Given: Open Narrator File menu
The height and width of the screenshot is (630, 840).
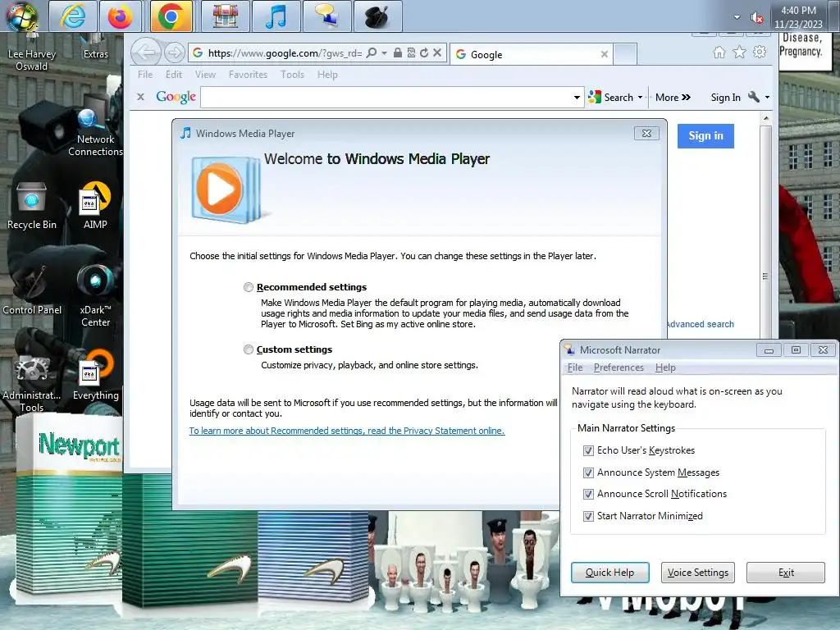Looking at the screenshot, I should 575,367.
